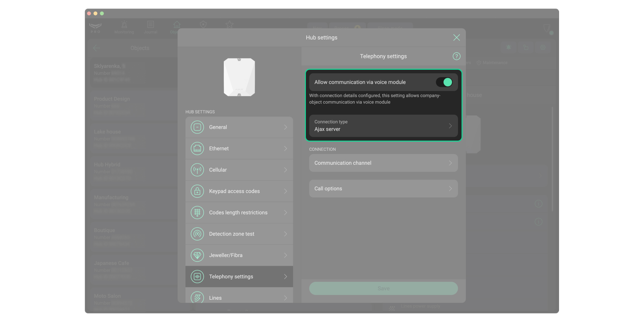
Task: Click the Save button
Action: coord(383,288)
